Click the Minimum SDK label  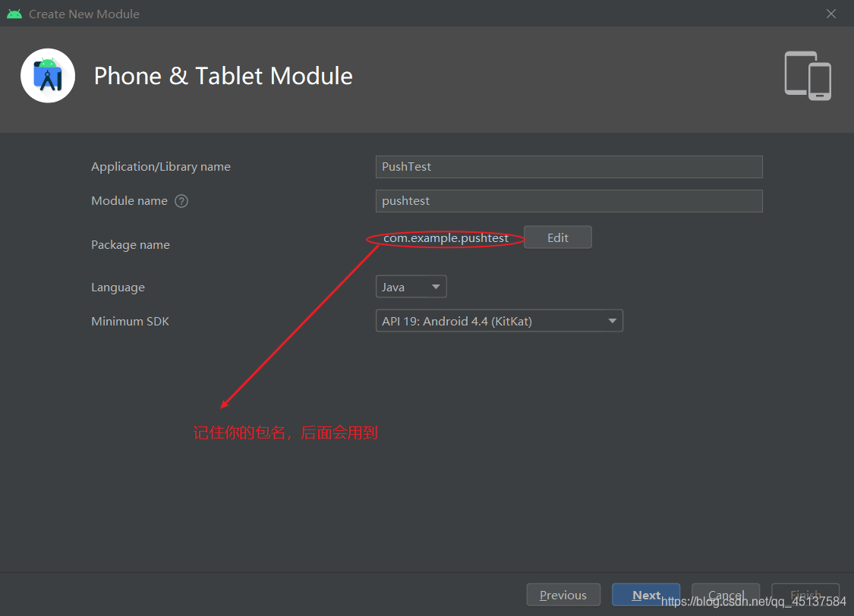pyautogui.click(x=130, y=322)
